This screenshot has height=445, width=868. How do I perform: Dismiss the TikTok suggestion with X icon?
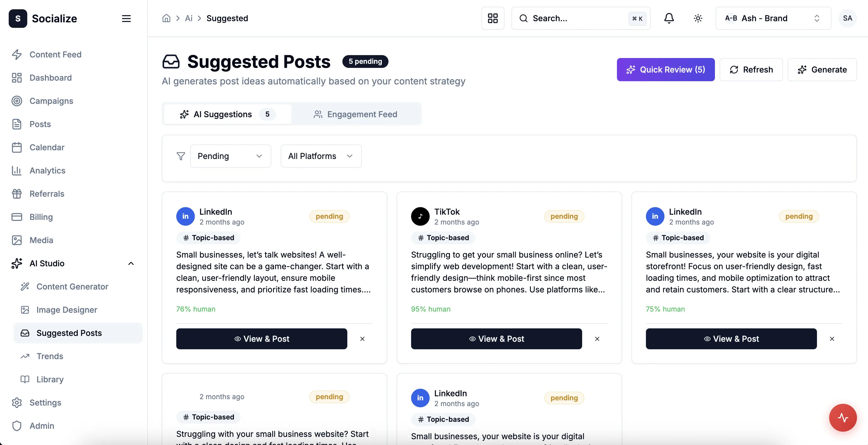pos(597,339)
